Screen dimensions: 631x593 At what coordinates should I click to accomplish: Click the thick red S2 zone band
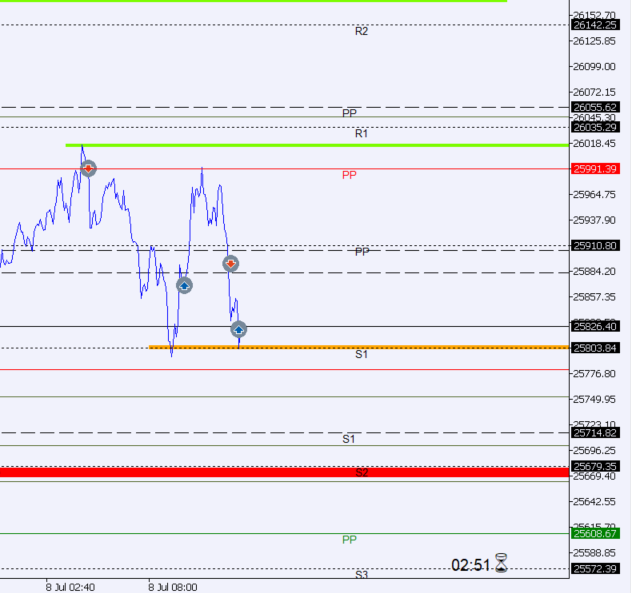(285, 472)
